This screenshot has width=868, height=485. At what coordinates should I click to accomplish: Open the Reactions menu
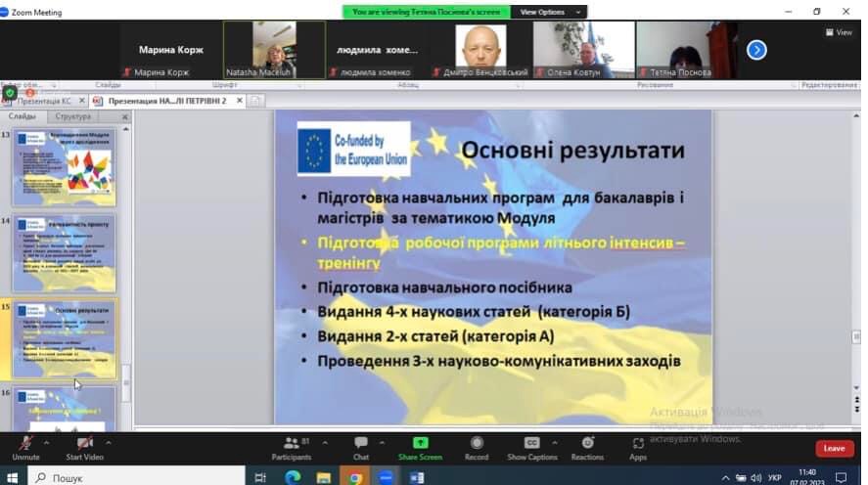pos(587,448)
